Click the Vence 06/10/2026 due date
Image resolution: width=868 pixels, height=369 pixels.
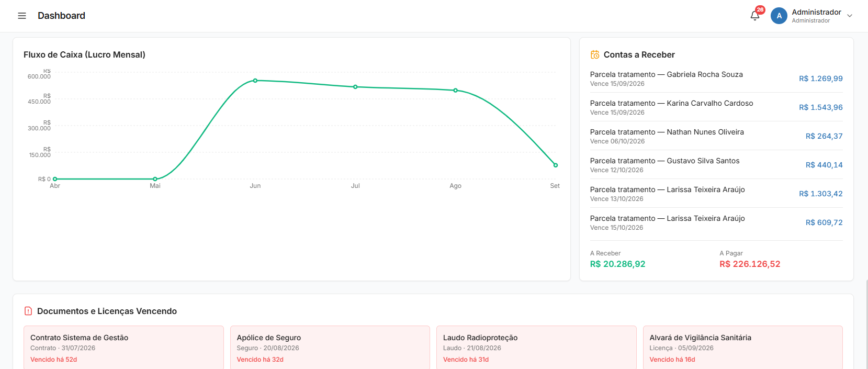click(x=617, y=141)
